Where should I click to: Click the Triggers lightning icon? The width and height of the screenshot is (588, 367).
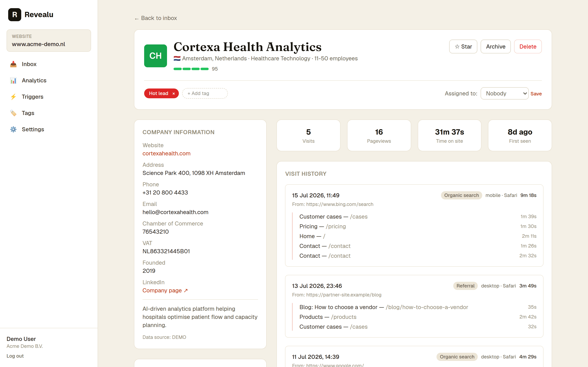(x=13, y=97)
